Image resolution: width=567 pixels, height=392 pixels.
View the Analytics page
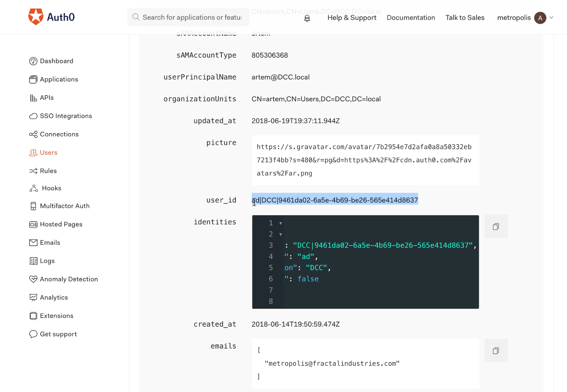pyautogui.click(x=54, y=297)
